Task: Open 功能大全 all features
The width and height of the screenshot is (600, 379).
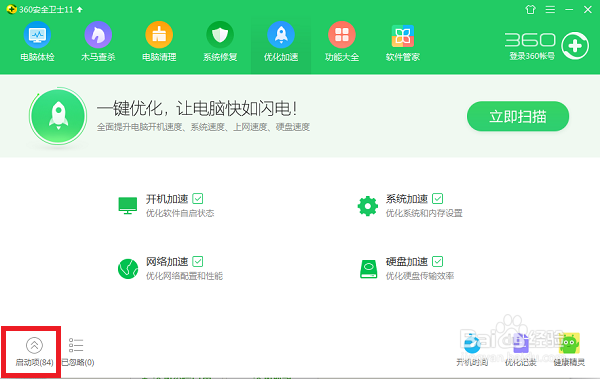Action: [342, 42]
